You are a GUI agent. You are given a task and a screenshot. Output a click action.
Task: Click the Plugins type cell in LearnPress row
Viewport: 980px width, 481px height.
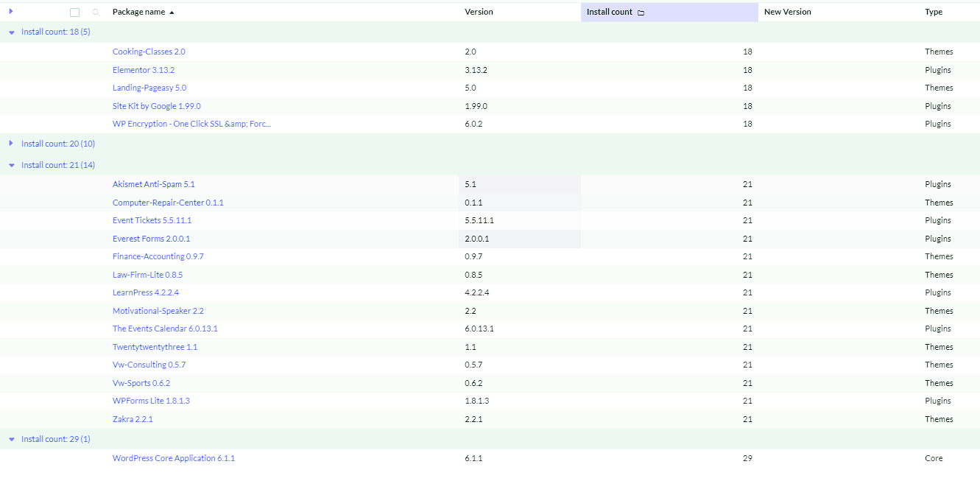938,292
